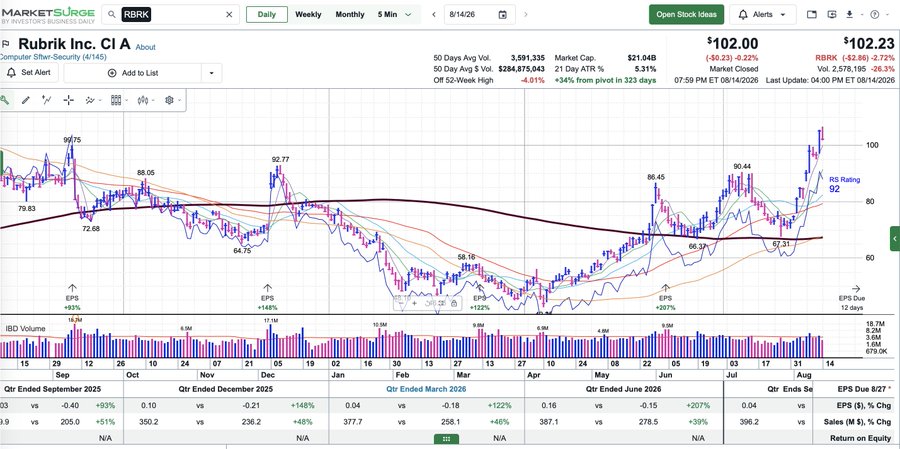
Task: Click the RS Rating 92 label
Action: [x=844, y=184]
